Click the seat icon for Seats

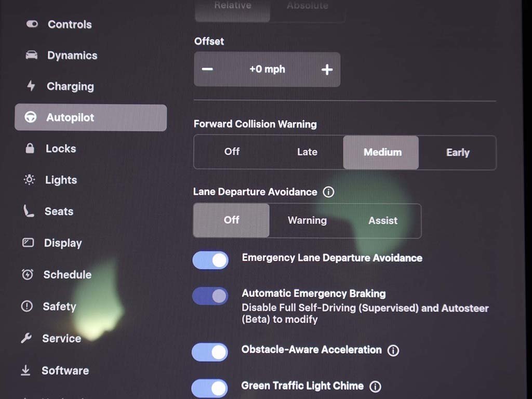point(29,211)
